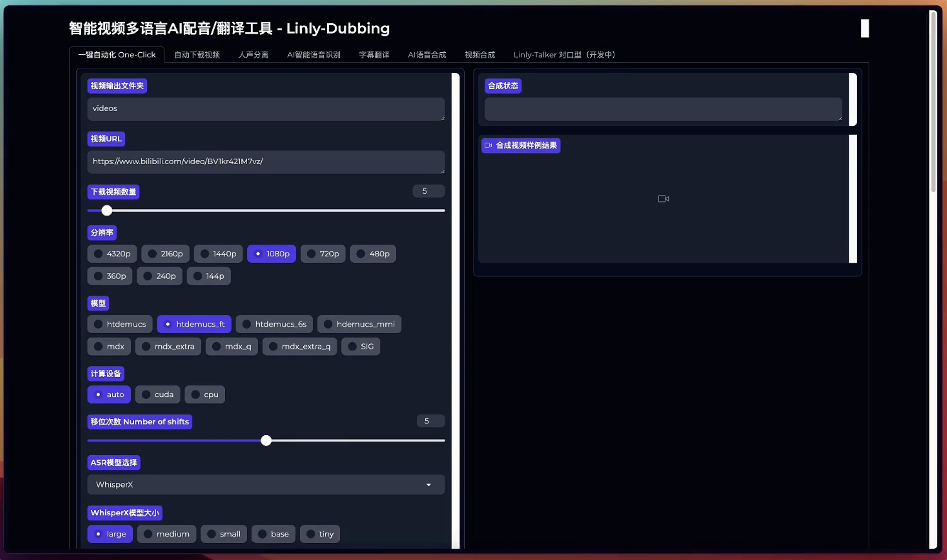Set compute device to cuda
Image resolution: width=947 pixels, height=560 pixels.
click(158, 395)
